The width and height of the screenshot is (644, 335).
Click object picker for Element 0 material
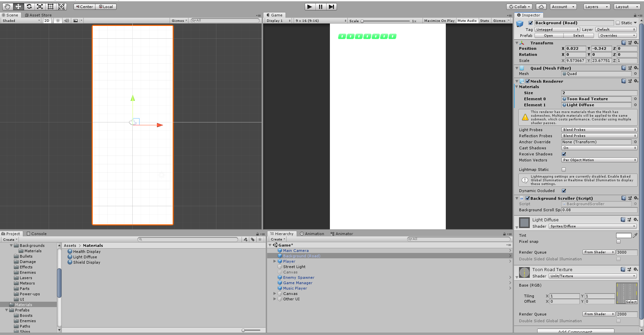click(635, 99)
